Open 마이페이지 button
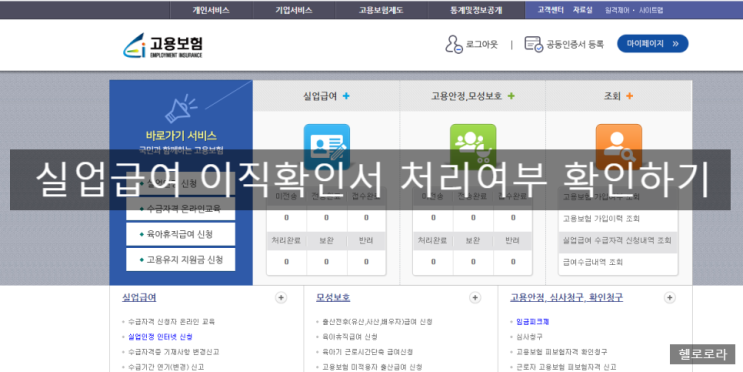This screenshot has height=372, width=743. [652, 44]
